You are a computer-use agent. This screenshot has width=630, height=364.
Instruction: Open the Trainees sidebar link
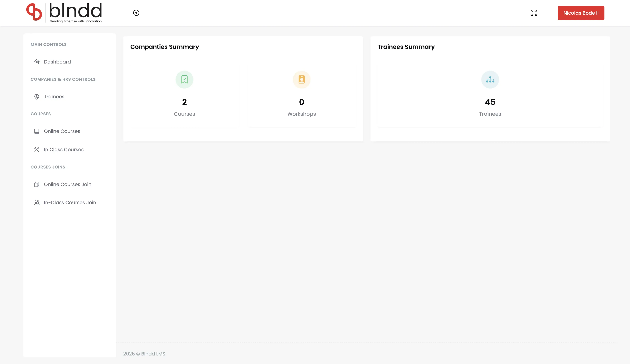click(x=54, y=96)
